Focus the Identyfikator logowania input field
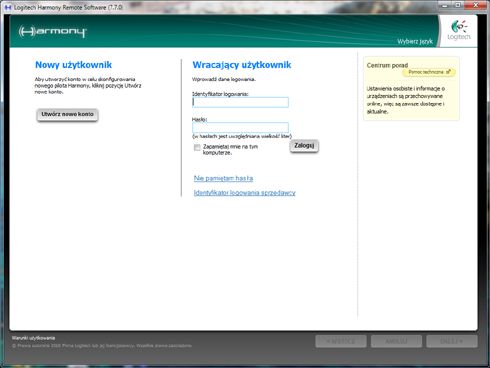 pyautogui.click(x=240, y=103)
